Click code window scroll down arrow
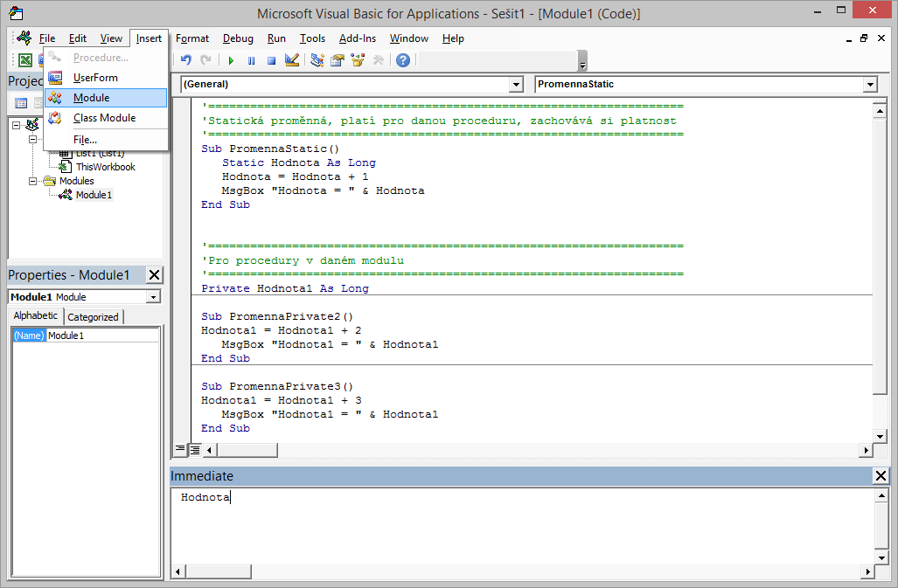Viewport: 898px width, 588px height. 880,436
